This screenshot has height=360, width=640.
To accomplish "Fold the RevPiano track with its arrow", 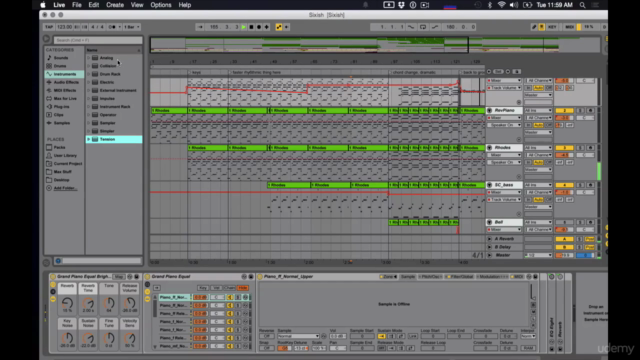I will point(489,111).
